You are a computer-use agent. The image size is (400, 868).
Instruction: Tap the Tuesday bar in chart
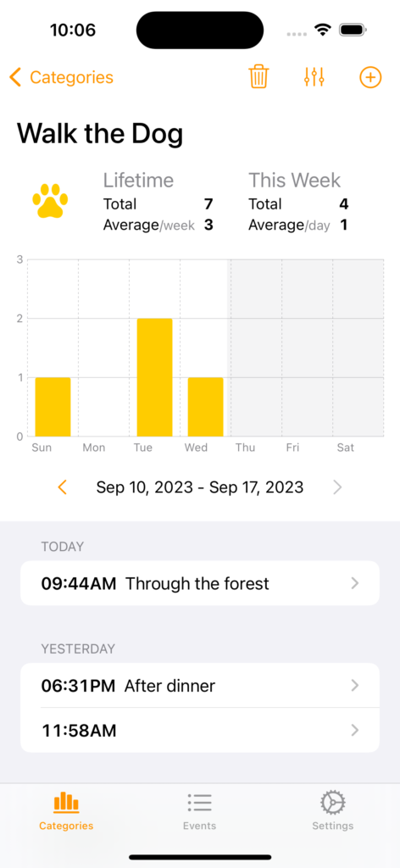pyautogui.click(x=154, y=377)
